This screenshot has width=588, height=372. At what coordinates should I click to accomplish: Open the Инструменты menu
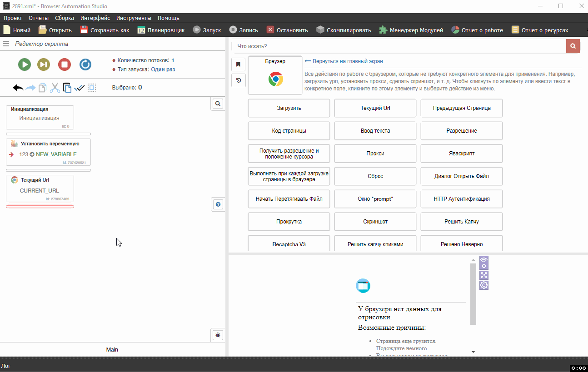(134, 18)
